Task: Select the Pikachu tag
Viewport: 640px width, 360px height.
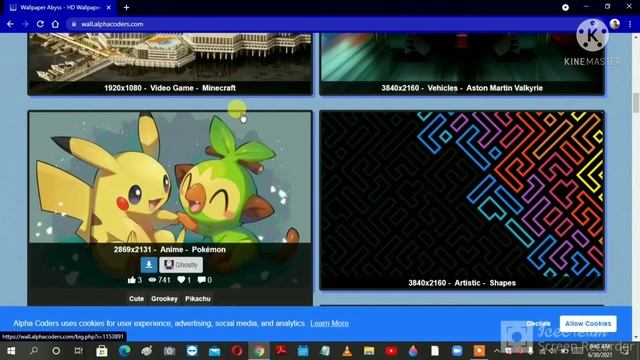Action: 198,299
